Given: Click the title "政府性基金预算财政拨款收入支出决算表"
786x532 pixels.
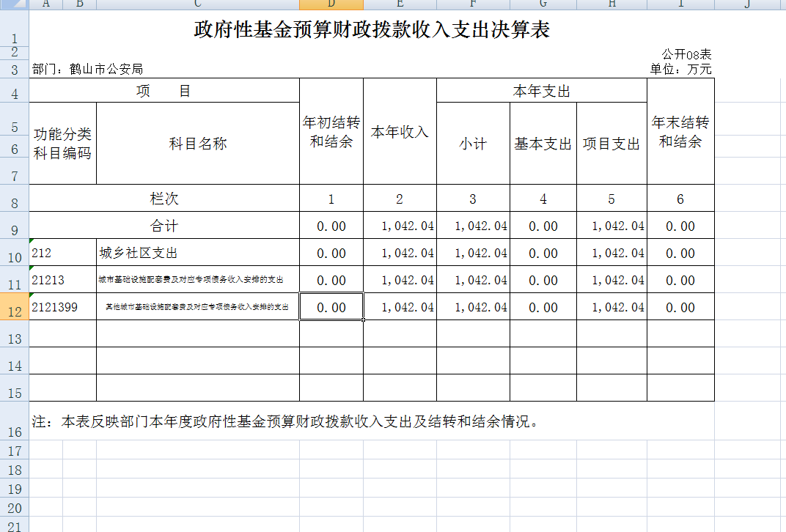Looking at the screenshot, I should click(x=372, y=29).
